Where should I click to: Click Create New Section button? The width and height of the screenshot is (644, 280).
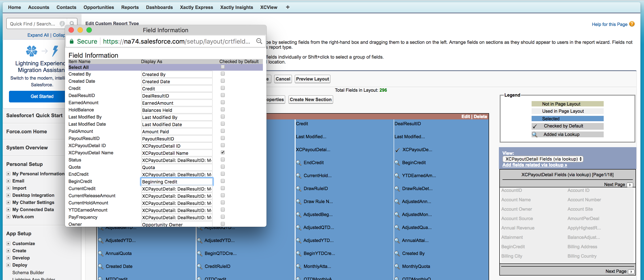pyautogui.click(x=311, y=100)
